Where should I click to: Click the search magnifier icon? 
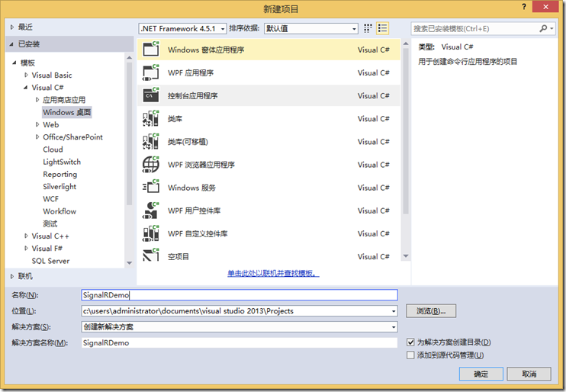543,28
